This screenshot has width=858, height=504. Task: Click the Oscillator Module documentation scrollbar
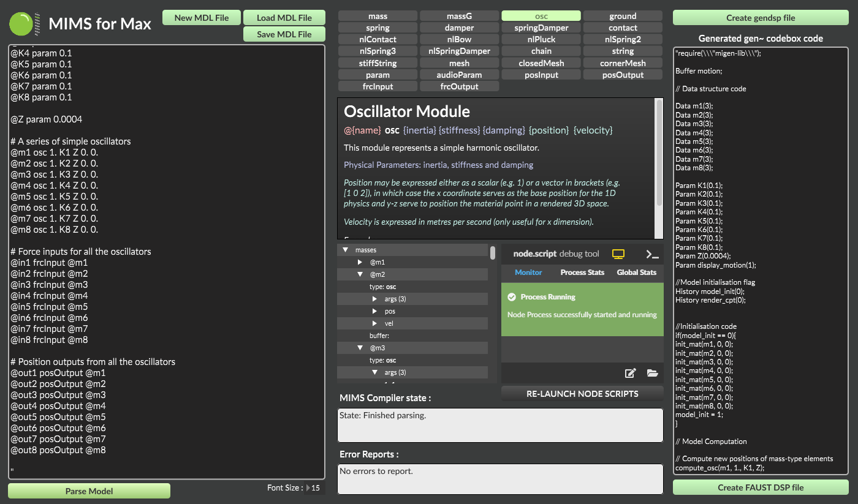[x=659, y=153]
